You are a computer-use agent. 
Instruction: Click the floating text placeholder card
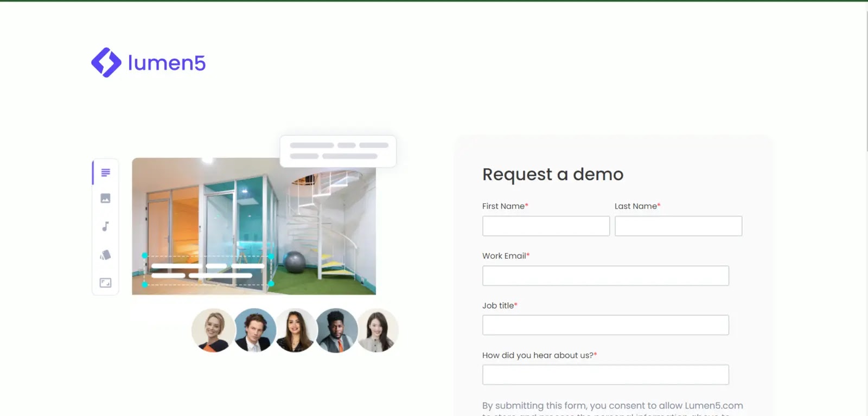pyautogui.click(x=338, y=151)
